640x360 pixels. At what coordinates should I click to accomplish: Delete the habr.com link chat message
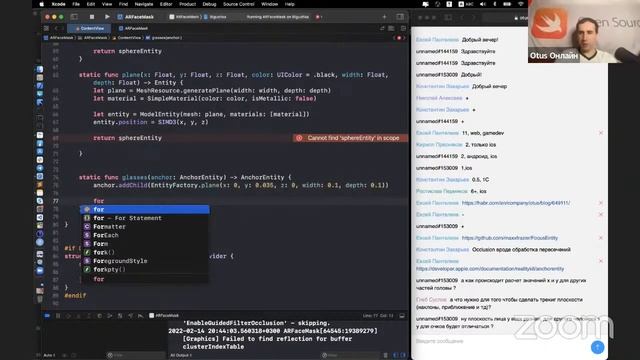[600, 203]
